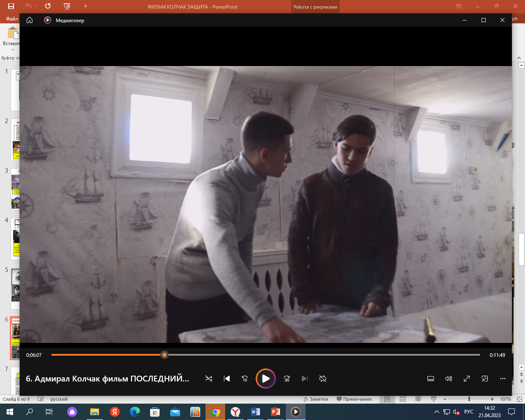
Task: Click the media player Home icon
Action: 30,20
